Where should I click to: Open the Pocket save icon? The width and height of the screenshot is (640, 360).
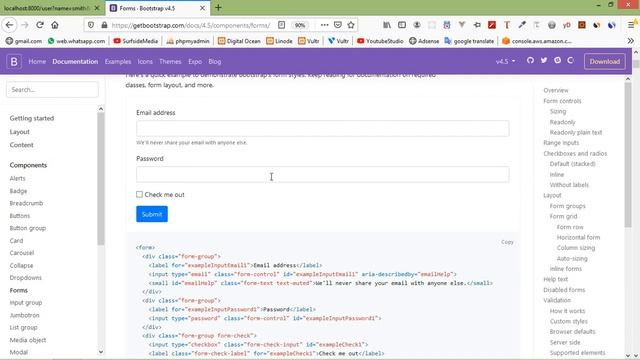[x=338, y=25]
